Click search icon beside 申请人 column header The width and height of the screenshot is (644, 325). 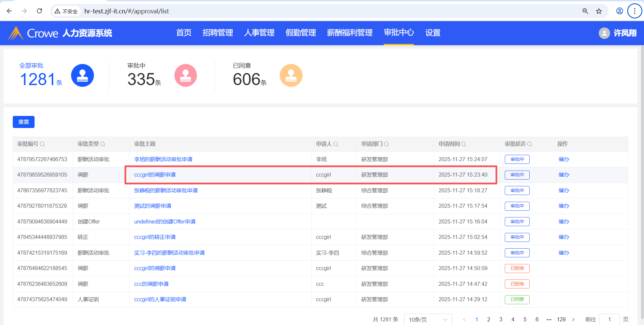(336, 144)
